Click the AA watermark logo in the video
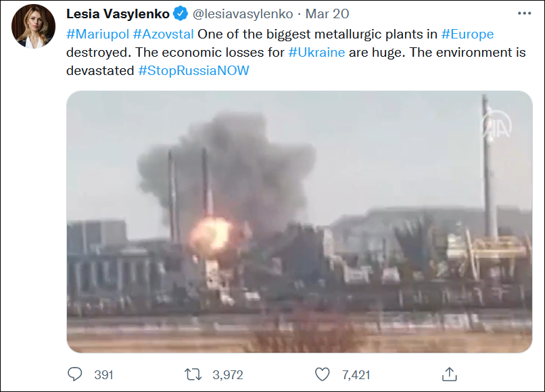 pyautogui.click(x=496, y=125)
